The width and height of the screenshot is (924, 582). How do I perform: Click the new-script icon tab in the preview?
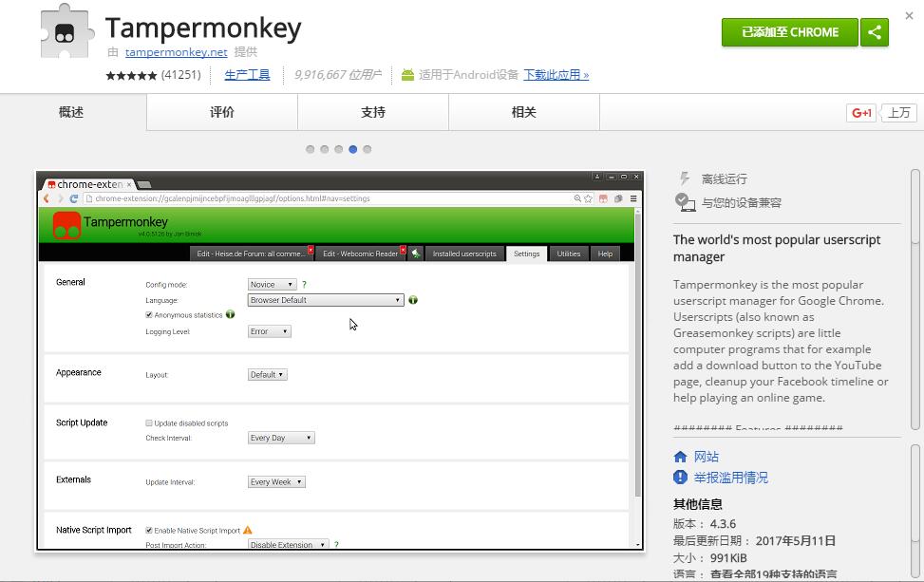click(416, 253)
